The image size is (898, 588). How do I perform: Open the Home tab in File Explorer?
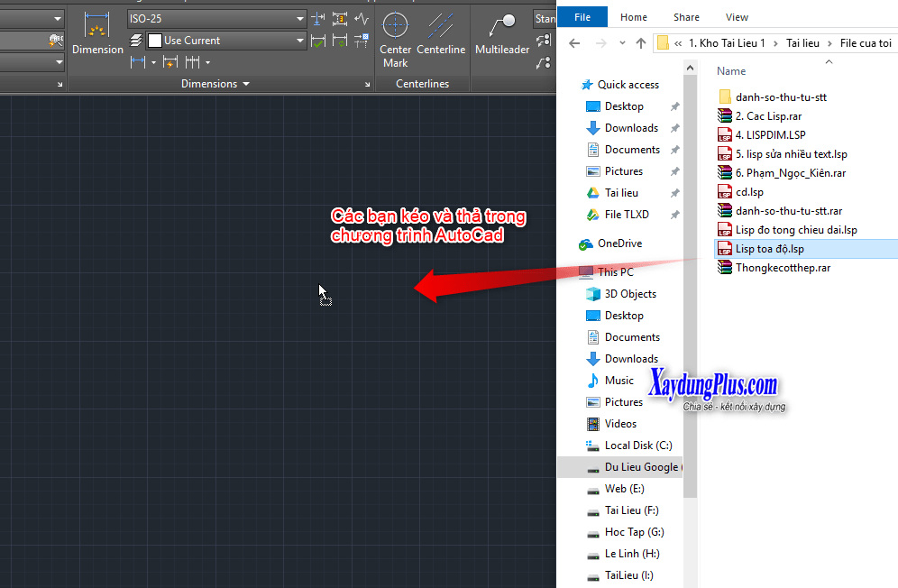634,16
